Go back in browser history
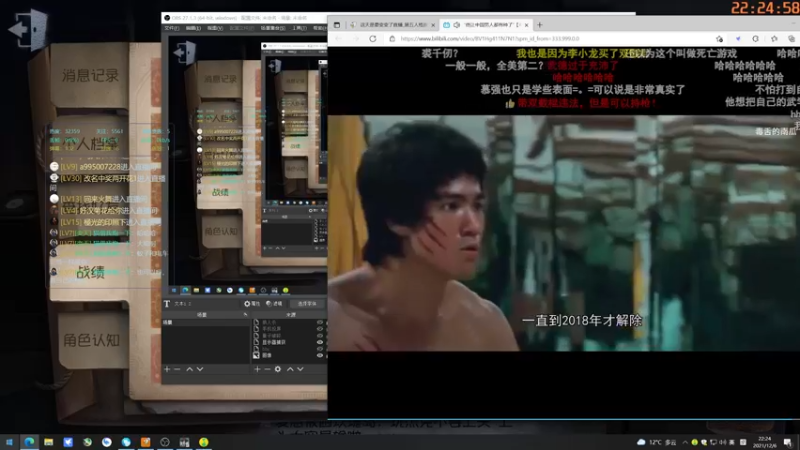 coord(339,39)
